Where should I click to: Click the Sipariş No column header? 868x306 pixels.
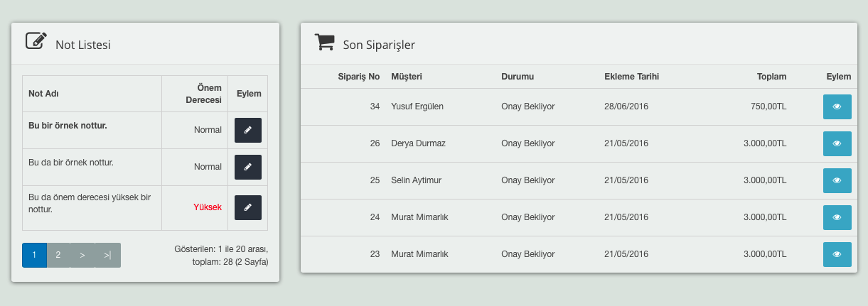[359, 77]
